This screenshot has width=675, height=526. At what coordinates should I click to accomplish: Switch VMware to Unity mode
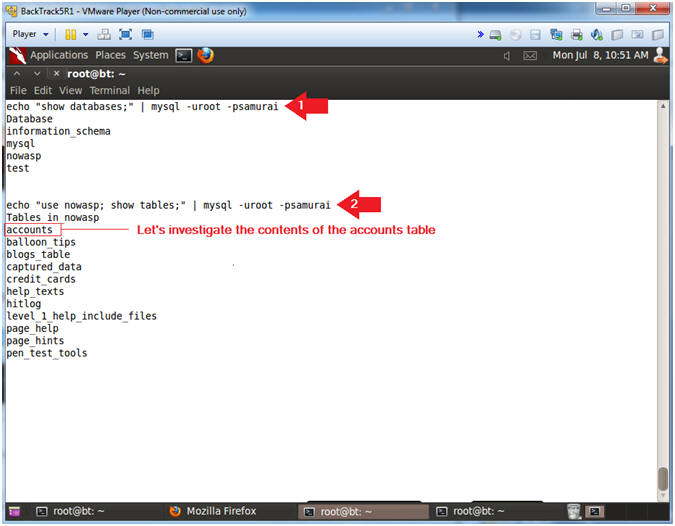pos(147,34)
